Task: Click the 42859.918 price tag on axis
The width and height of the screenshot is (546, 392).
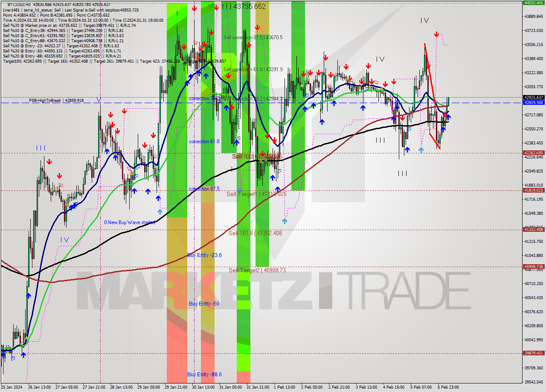Action: point(534,103)
